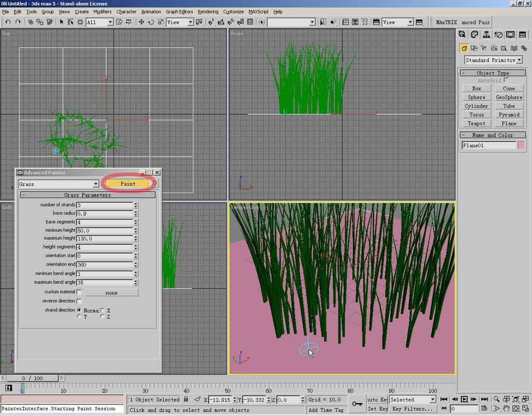This screenshot has height=416, width=532.
Task: Select the Move transform tool
Action: pos(141,22)
